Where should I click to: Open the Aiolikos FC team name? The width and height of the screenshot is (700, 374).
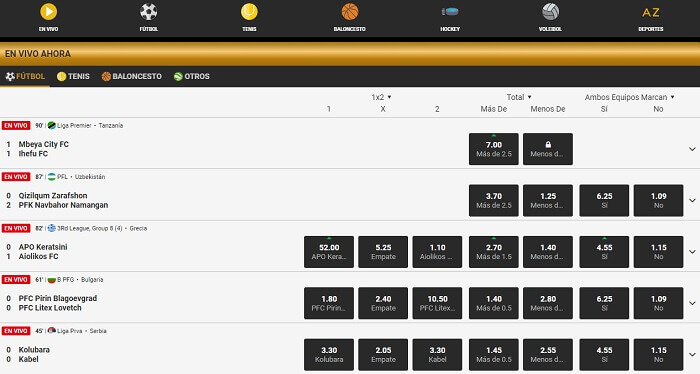tap(38, 257)
